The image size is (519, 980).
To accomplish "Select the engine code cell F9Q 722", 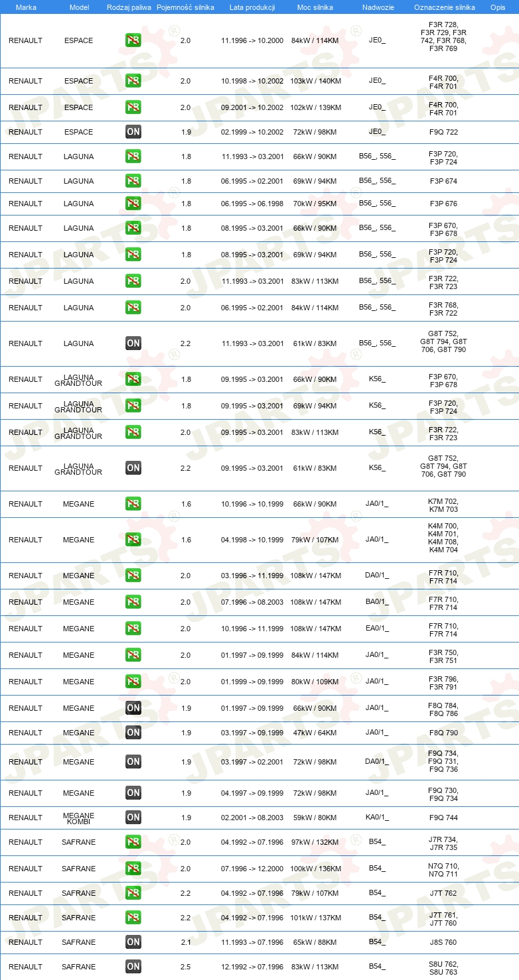I will 443,132.
